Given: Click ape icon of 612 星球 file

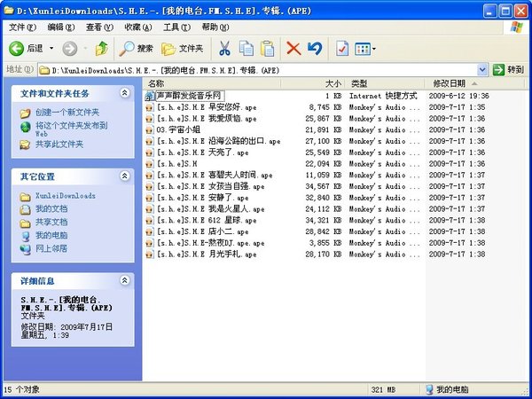Looking at the screenshot, I should pos(150,221).
